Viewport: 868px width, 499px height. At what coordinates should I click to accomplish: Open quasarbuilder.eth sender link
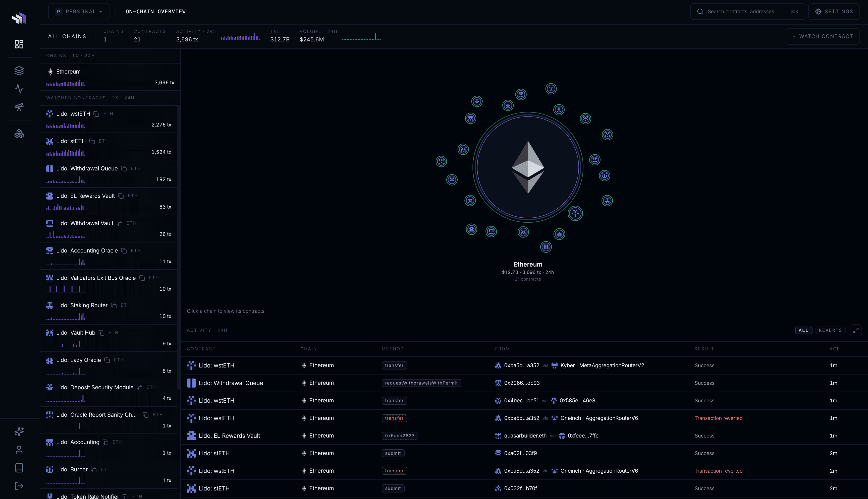(525, 436)
